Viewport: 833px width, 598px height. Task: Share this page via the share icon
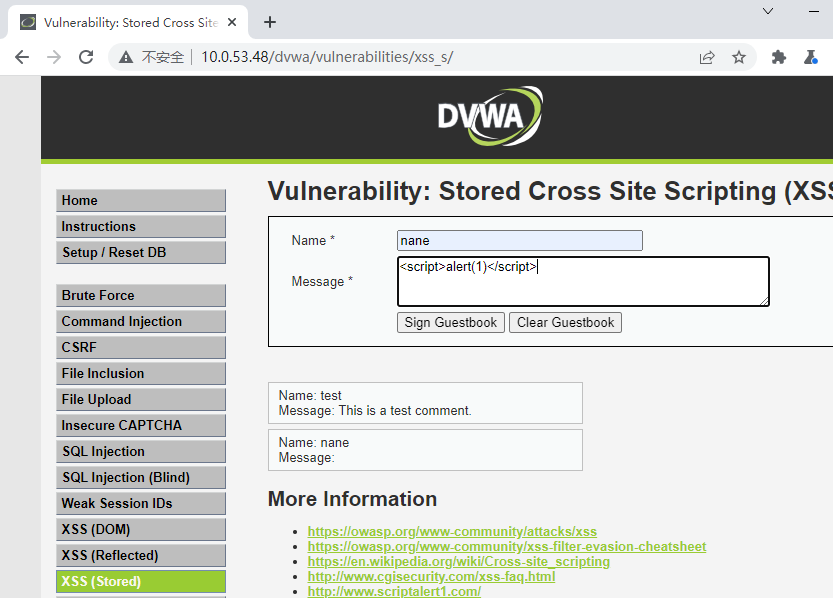pos(707,57)
